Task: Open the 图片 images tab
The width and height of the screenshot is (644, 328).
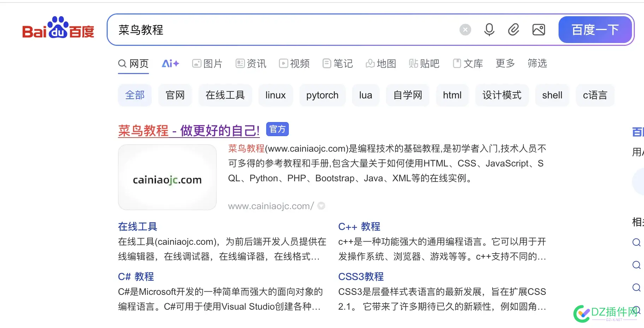Action: 207,63
